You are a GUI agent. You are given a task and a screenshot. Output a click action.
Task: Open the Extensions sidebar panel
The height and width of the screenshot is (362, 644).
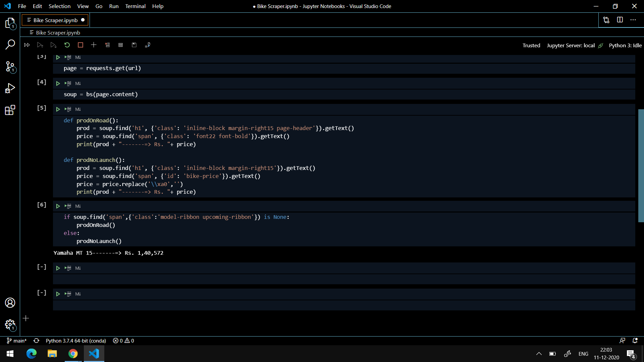point(10,110)
